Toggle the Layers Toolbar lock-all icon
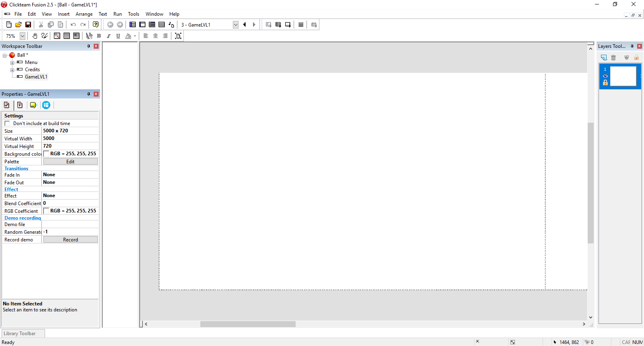644x346 pixels. 636,58
